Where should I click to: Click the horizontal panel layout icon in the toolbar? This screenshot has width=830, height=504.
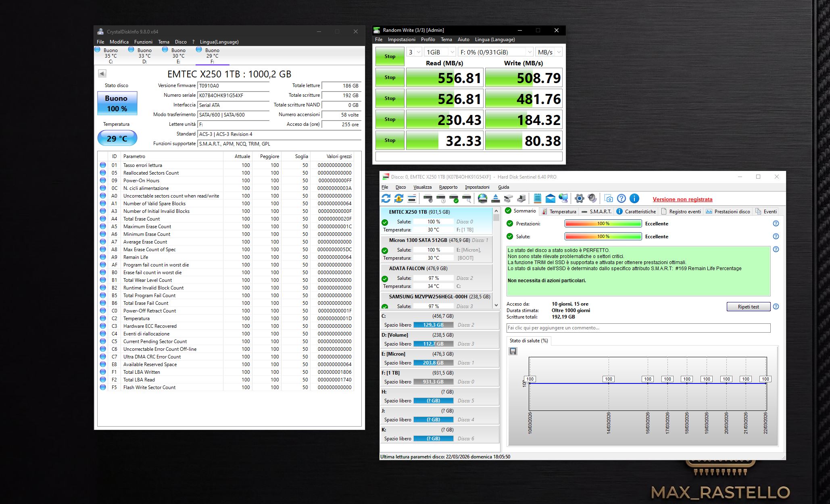click(x=412, y=198)
